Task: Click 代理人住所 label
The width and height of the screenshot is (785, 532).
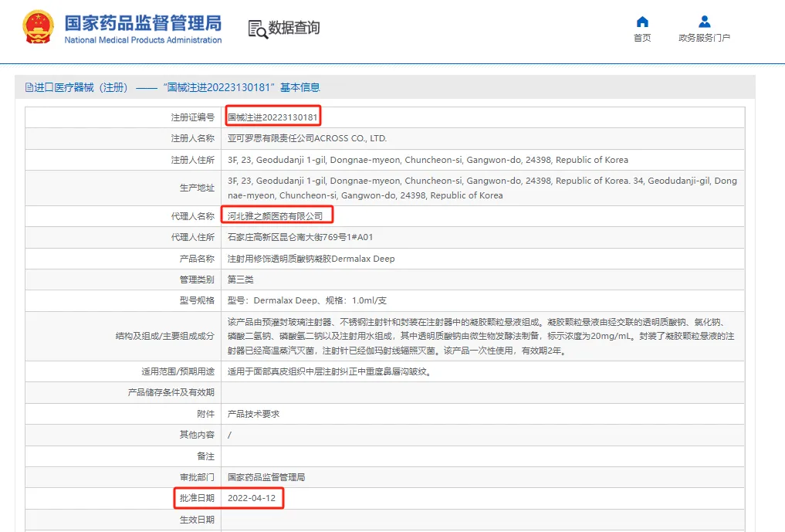Action: point(193,238)
